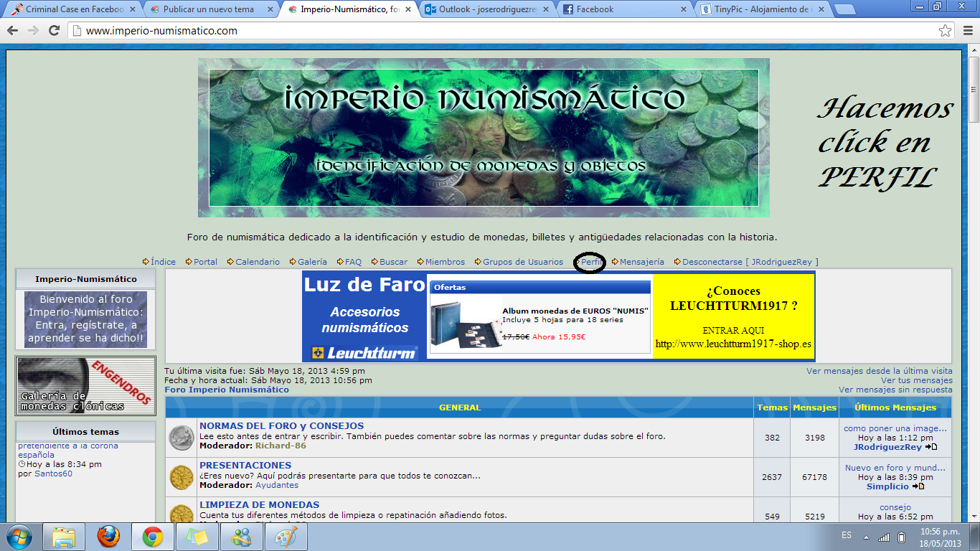Image resolution: width=980 pixels, height=551 pixels.
Task: Reload the current page
Action: point(54,31)
